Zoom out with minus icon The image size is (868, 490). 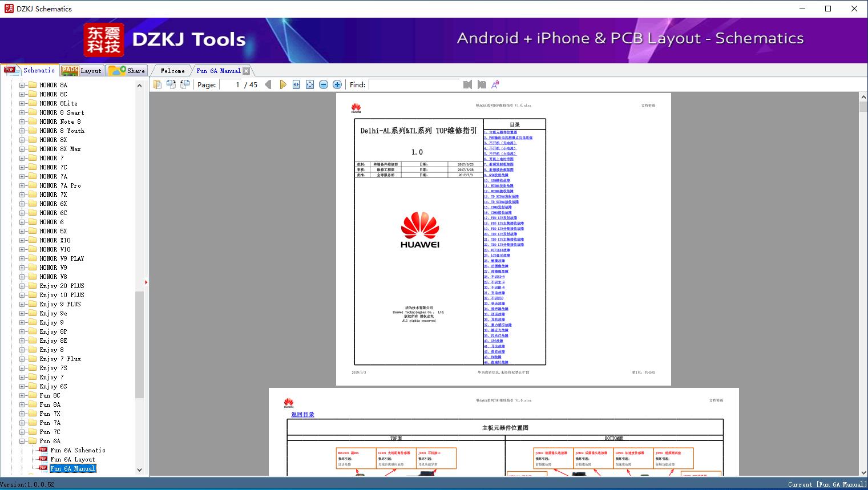pos(324,84)
